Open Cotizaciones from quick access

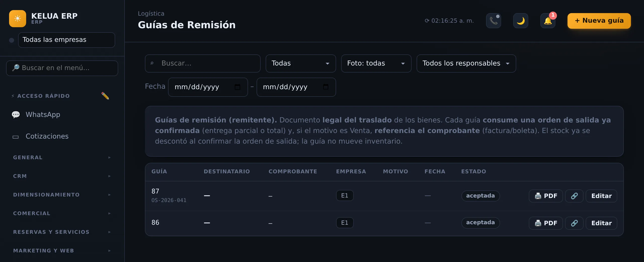pos(62,136)
